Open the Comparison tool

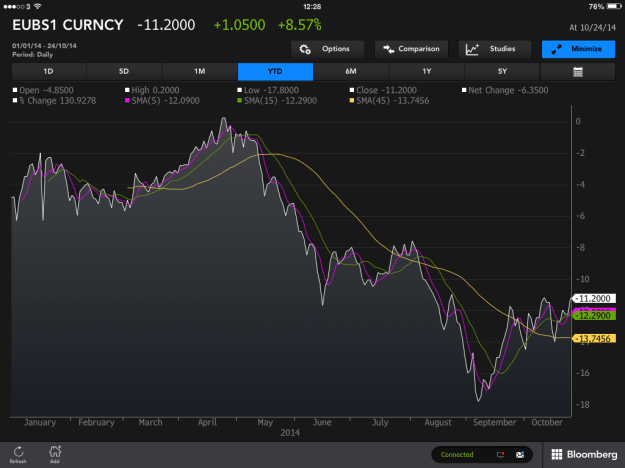point(411,49)
